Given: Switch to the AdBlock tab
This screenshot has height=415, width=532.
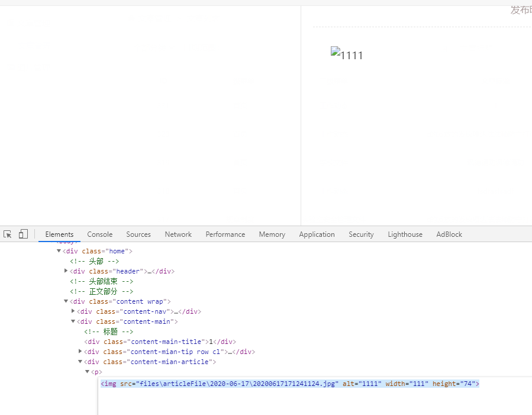Looking at the screenshot, I should 449,234.
